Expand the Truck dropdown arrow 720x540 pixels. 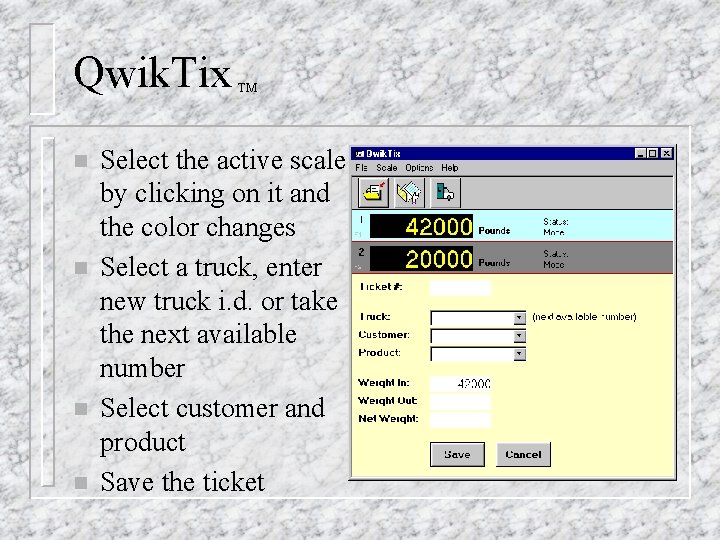pyautogui.click(x=519, y=318)
